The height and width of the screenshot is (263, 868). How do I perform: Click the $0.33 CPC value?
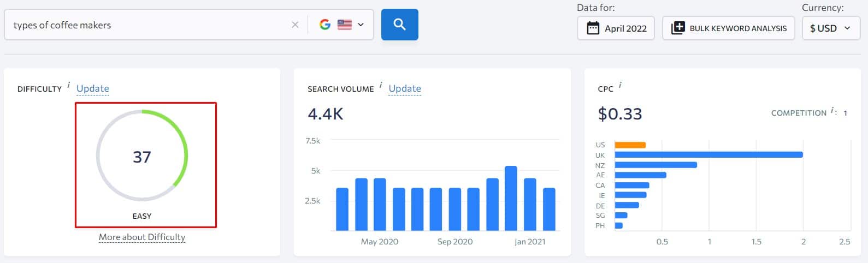click(620, 114)
